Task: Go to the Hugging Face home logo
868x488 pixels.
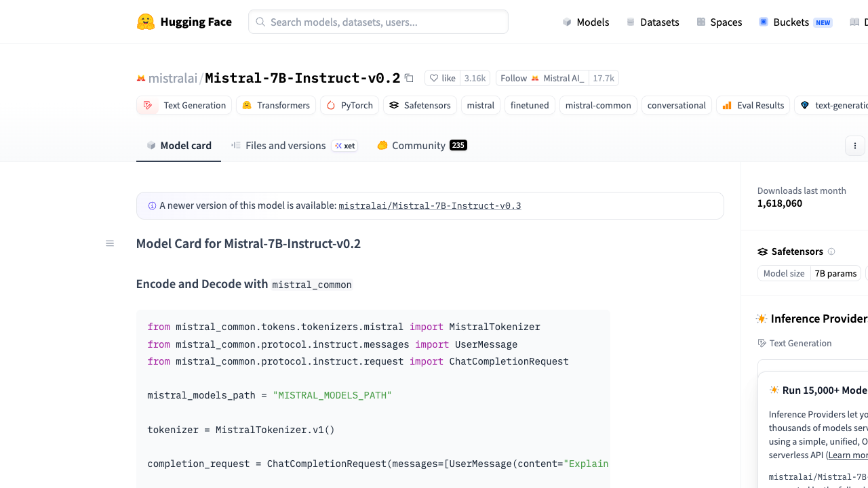Action: 184,22
